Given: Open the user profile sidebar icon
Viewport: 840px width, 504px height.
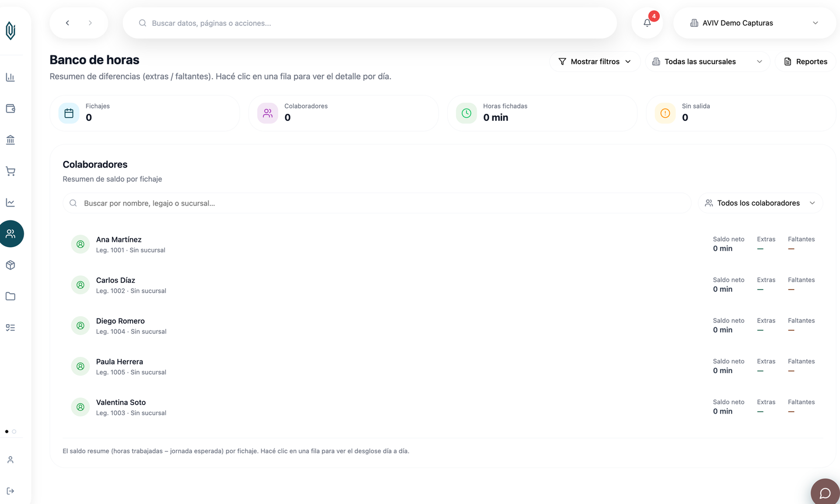Looking at the screenshot, I should (10, 460).
